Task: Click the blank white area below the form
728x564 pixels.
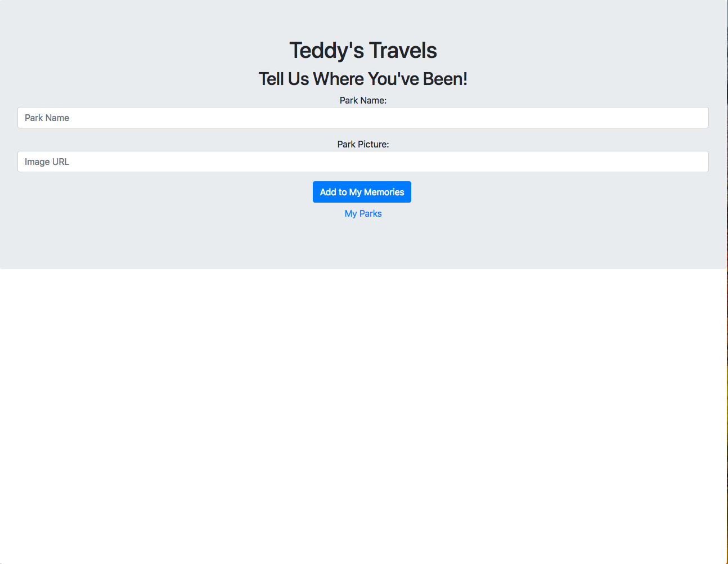Action: pos(363,417)
